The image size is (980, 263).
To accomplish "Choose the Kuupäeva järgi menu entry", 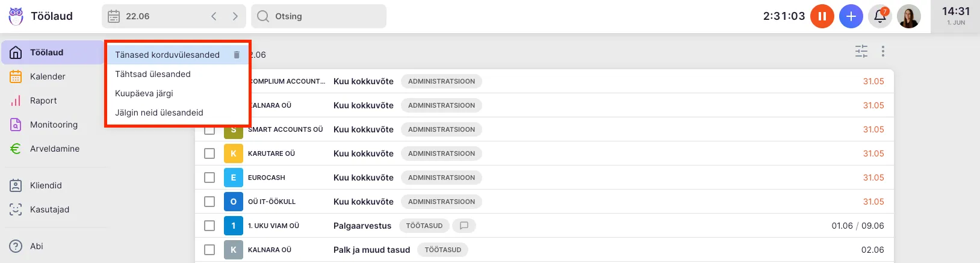I will point(144,93).
